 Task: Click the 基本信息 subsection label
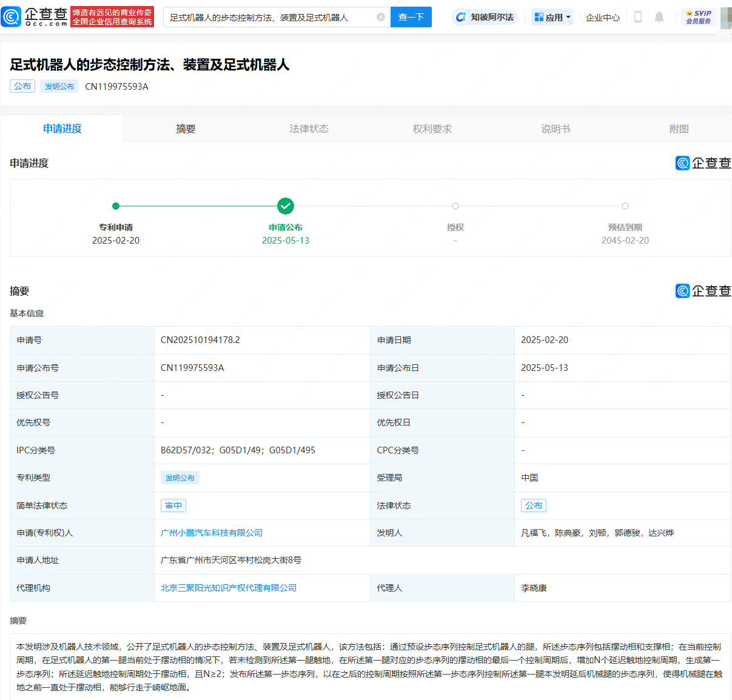point(27,313)
